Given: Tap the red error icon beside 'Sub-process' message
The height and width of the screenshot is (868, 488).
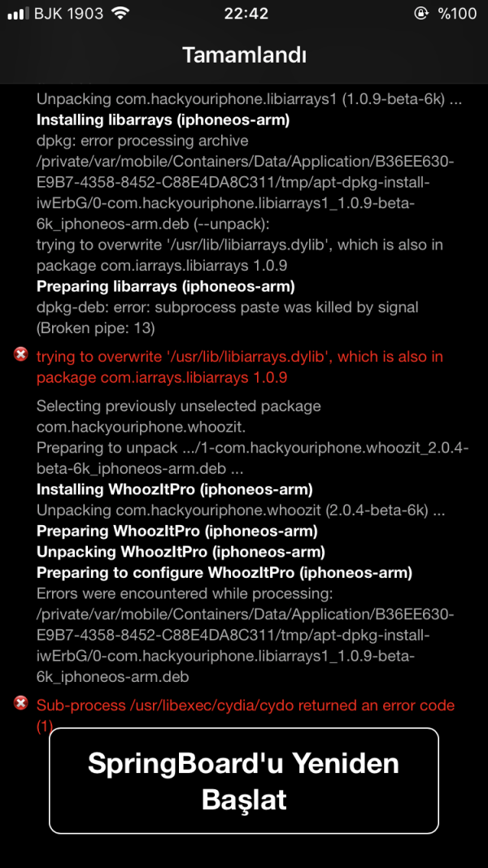Looking at the screenshot, I should pos(20,705).
